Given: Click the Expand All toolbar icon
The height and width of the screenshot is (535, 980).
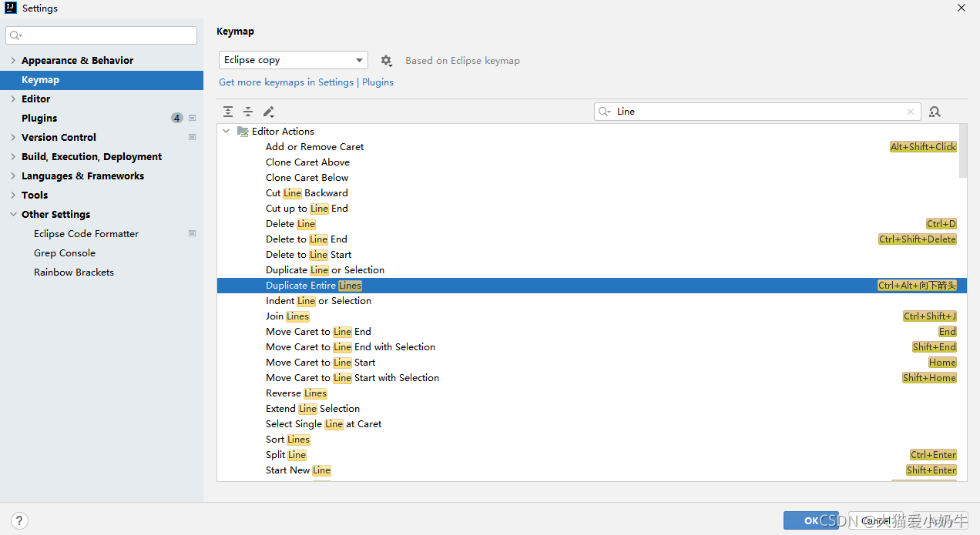Looking at the screenshot, I should 228,112.
